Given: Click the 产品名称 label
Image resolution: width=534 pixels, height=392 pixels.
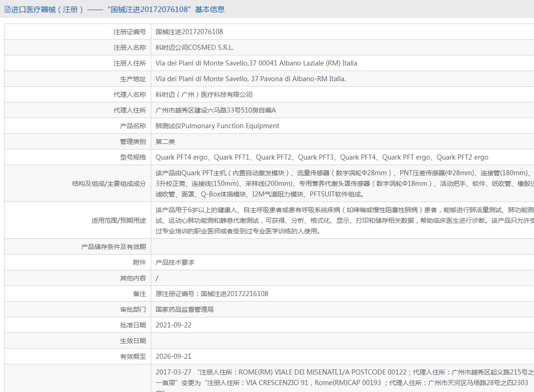Looking at the screenshot, I should click(133, 126).
